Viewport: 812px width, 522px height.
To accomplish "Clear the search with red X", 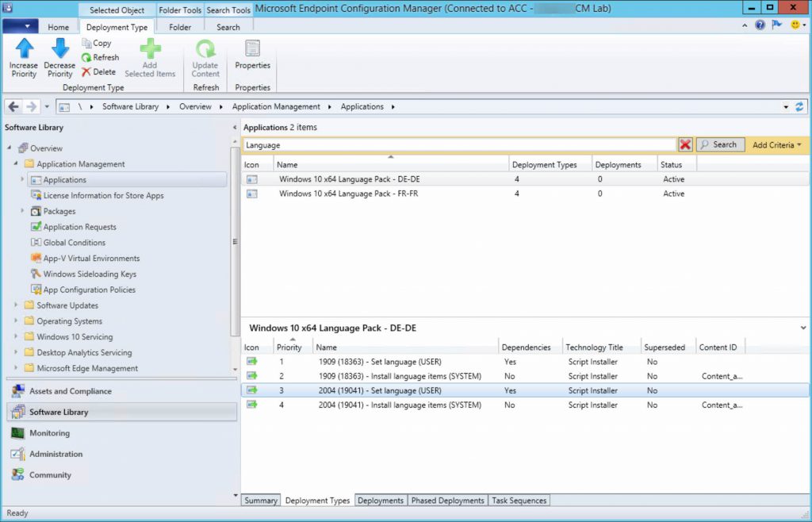I will (x=685, y=145).
